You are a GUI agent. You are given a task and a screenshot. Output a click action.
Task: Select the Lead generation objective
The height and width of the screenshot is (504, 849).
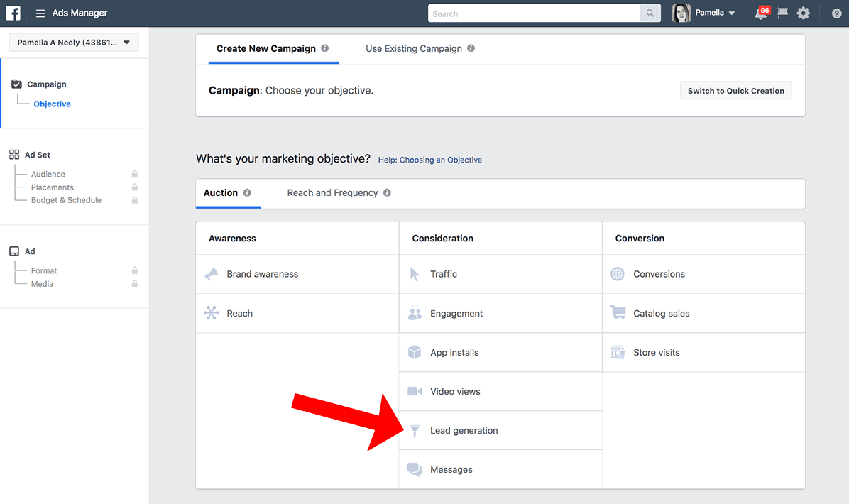(x=501, y=430)
